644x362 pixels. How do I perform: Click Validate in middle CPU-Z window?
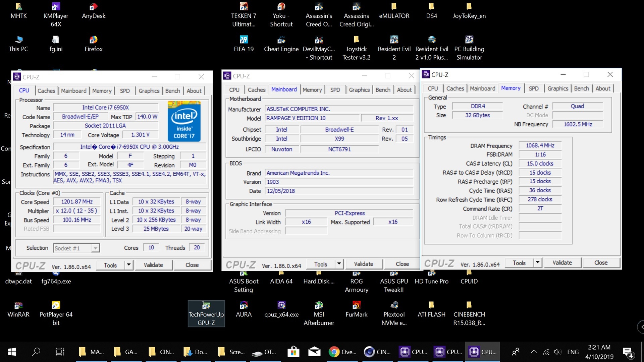pyautogui.click(x=364, y=264)
